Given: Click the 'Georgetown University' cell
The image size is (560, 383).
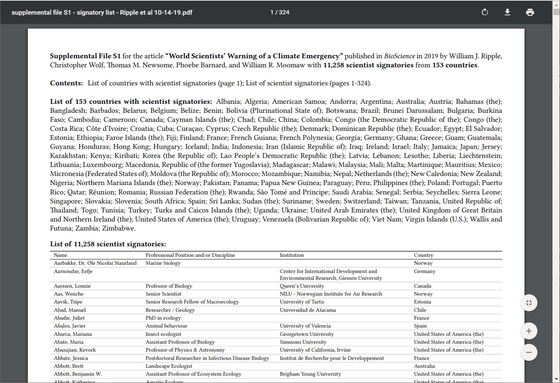Looking at the screenshot, I should coord(306,334).
